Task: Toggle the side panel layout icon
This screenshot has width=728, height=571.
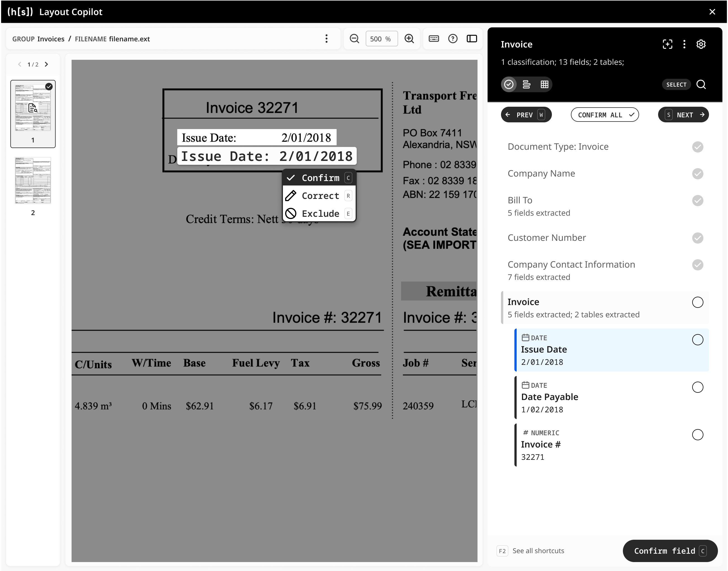Action: tap(472, 39)
